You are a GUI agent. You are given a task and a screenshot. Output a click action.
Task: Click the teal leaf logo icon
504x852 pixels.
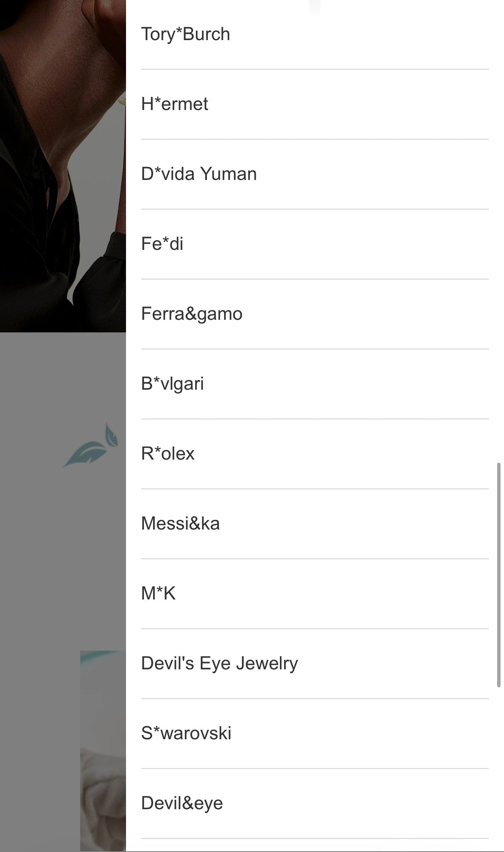pos(91,445)
